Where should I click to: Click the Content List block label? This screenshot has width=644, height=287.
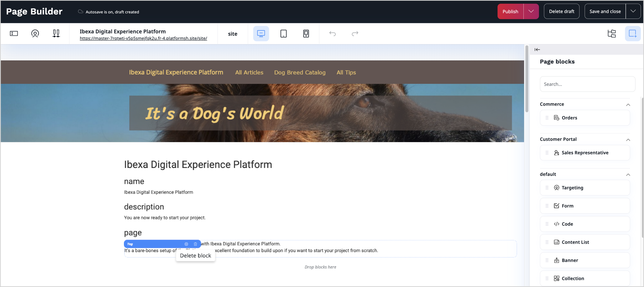(575, 242)
